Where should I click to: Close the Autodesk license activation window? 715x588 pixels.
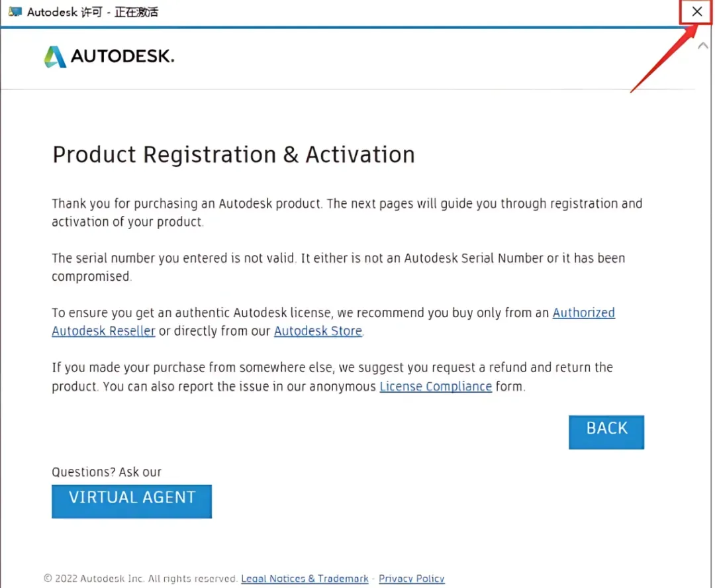[696, 12]
